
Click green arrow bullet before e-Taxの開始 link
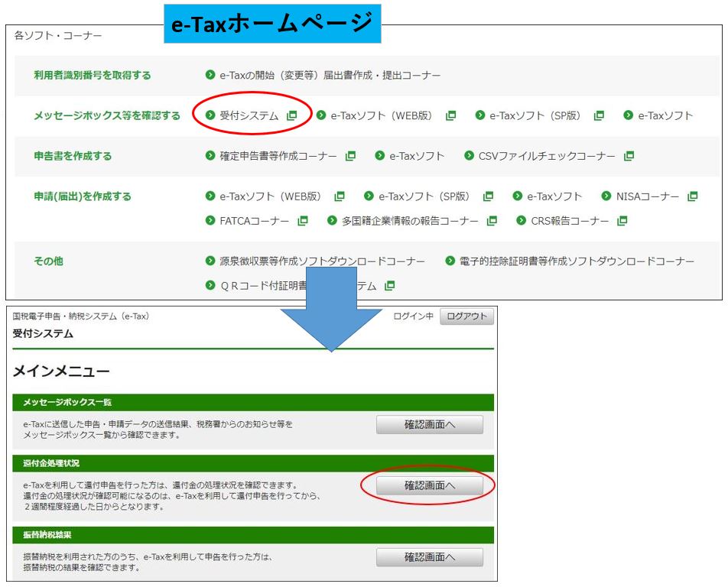(210, 75)
